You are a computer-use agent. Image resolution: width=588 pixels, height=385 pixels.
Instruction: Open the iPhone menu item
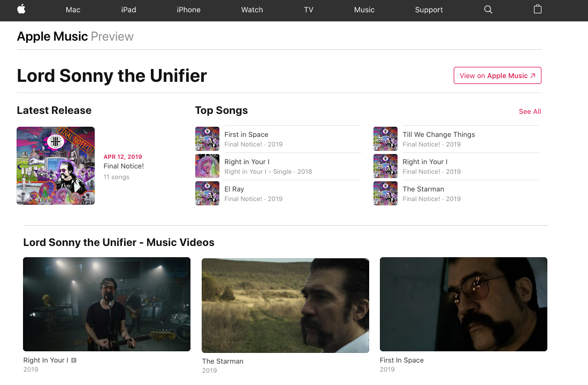click(189, 10)
